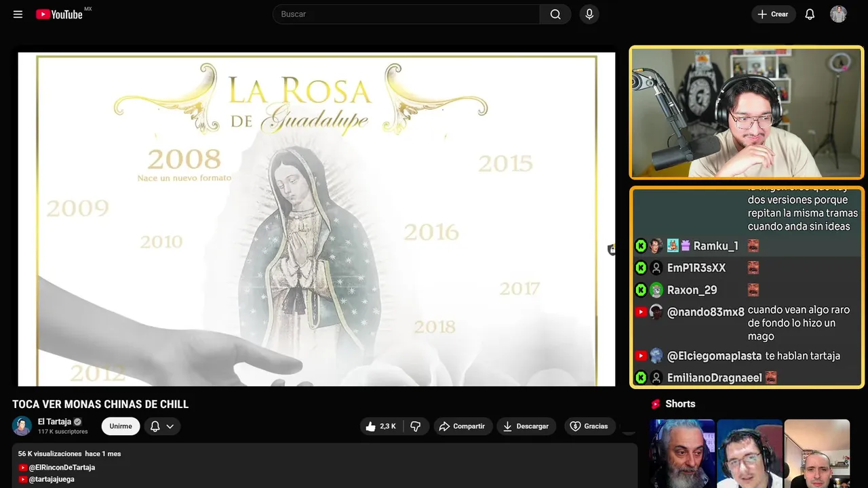Open El Tartaja channel avatar

22,426
